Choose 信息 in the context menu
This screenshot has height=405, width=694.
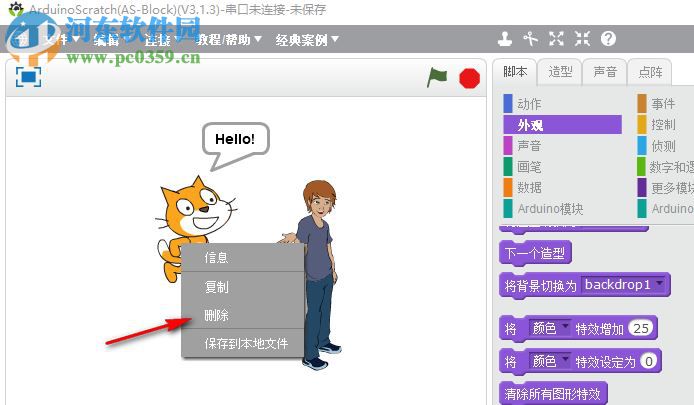(243, 258)
